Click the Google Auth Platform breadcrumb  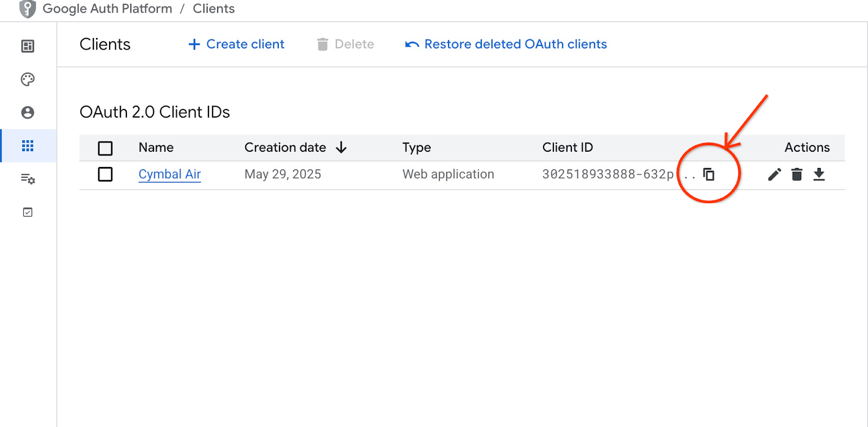[x=107, y=9]
